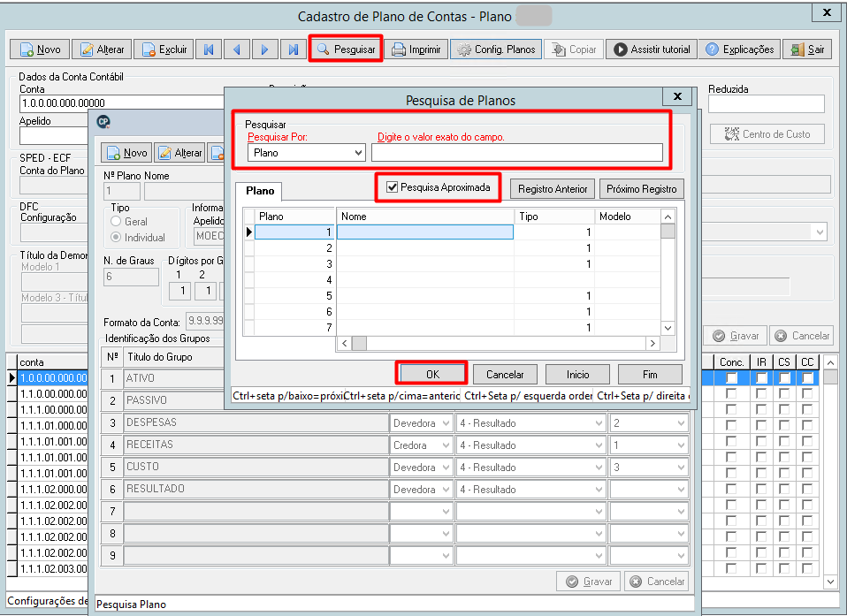Go to first record navigation arrow
The width and height of the screenshot is (847, 616).
tap(209, 49)
